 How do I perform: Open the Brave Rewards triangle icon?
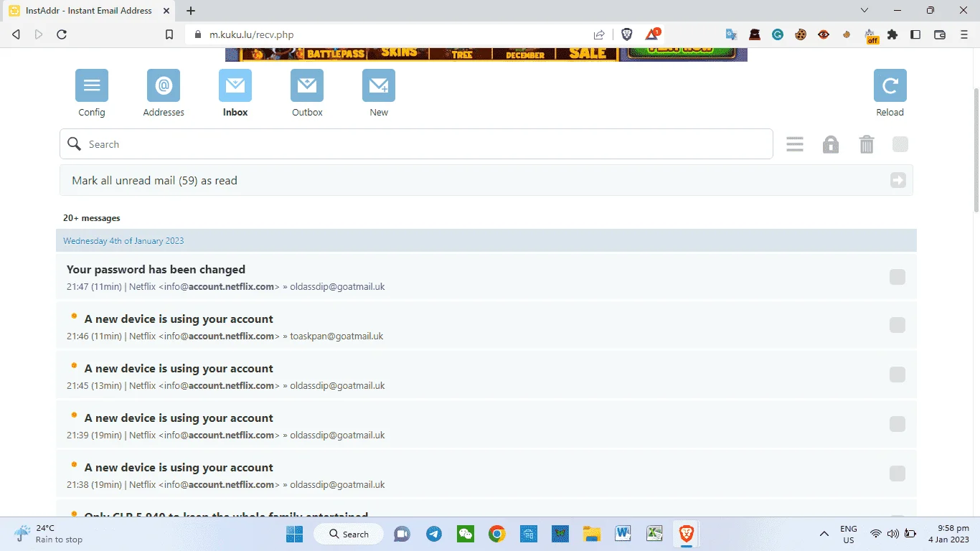pyautogui.click(x=652, y=34)
